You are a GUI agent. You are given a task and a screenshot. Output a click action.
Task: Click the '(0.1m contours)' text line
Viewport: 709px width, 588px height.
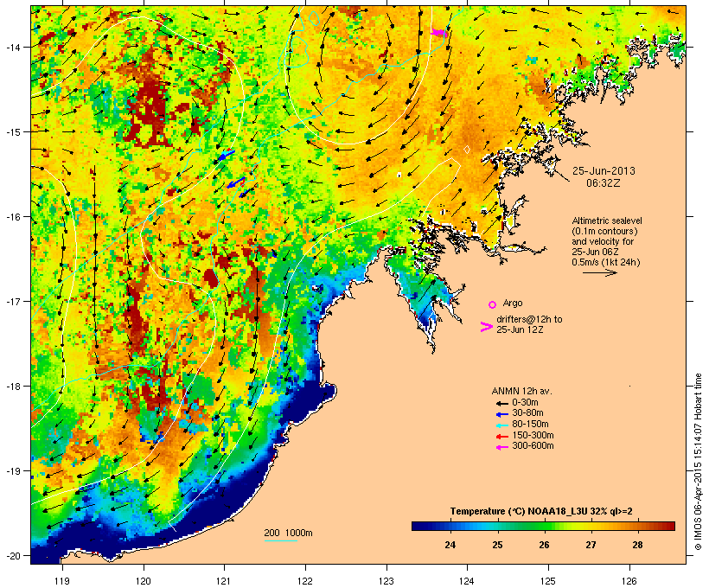[x=604, y=231]
